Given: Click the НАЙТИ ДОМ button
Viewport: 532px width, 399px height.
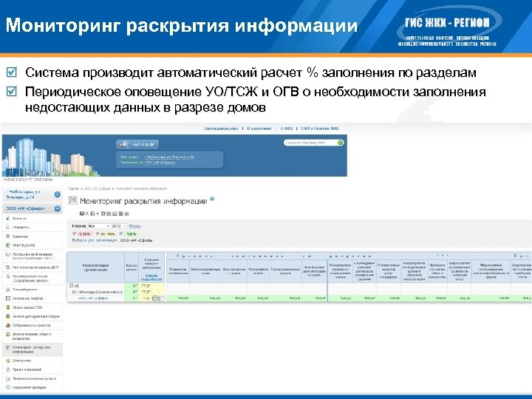Looking at the screenshot, I should click(x=137, y=145).
